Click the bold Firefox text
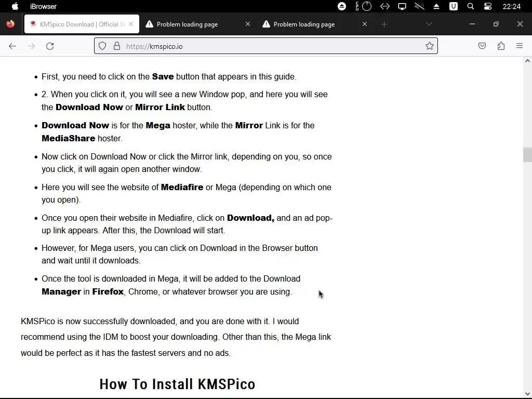532x399 pixels. click(x=108, y=292)
